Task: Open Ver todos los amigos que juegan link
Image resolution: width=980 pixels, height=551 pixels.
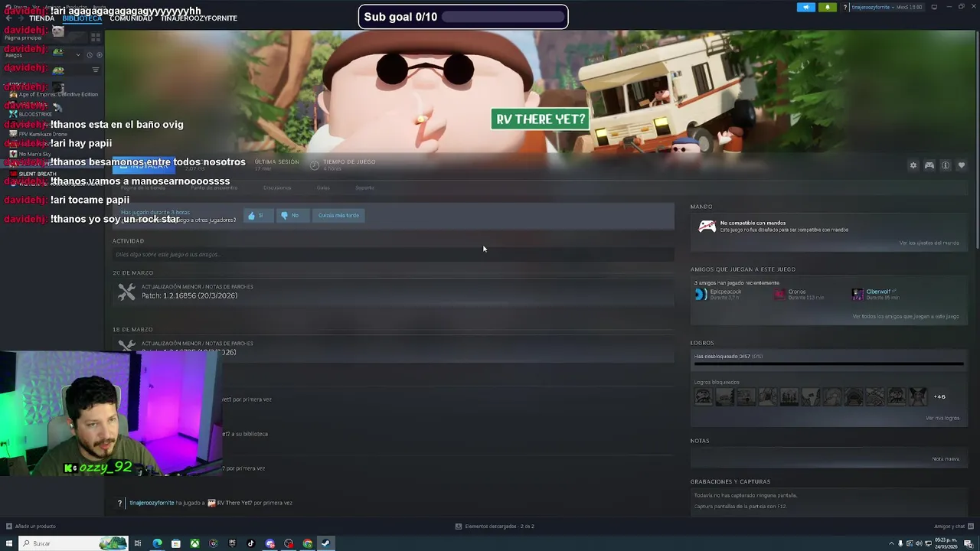Action: click(906, 317)
